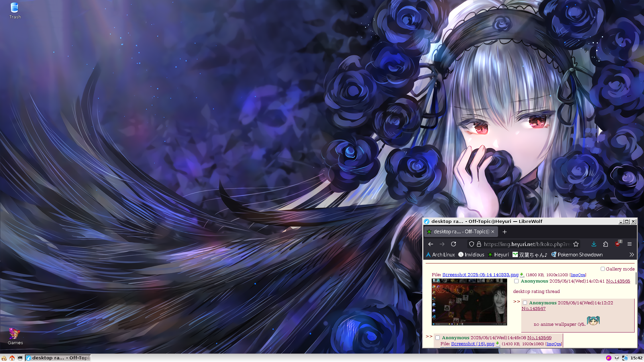Bookmark this page with the star icon

pyautogui.click(x=576, y=244)
